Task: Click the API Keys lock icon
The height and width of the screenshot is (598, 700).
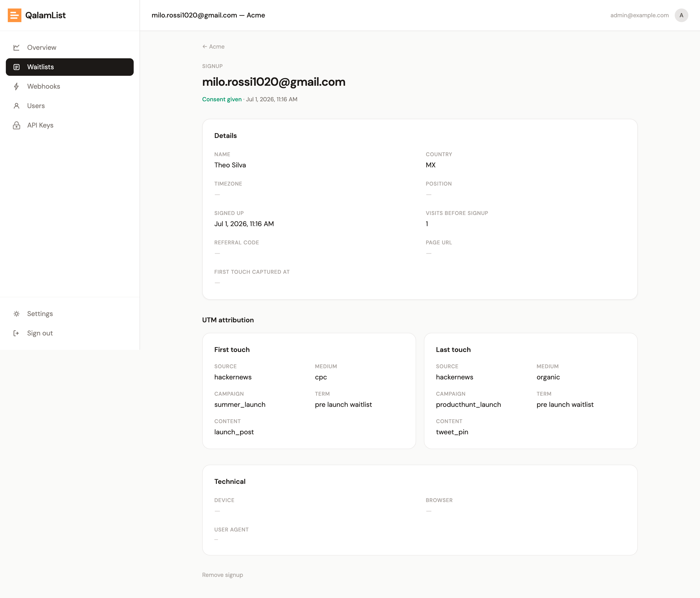Action: (x=16, y=125)
